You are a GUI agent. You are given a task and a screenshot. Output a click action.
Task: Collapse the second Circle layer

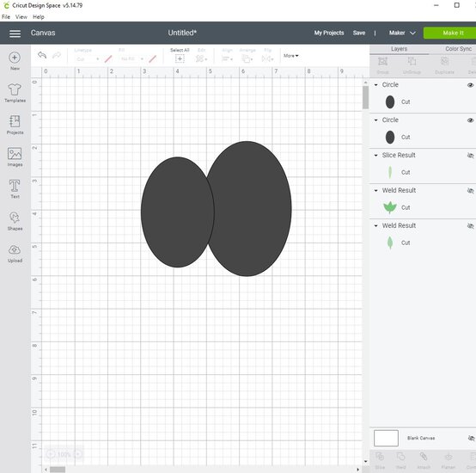(375, 120)
